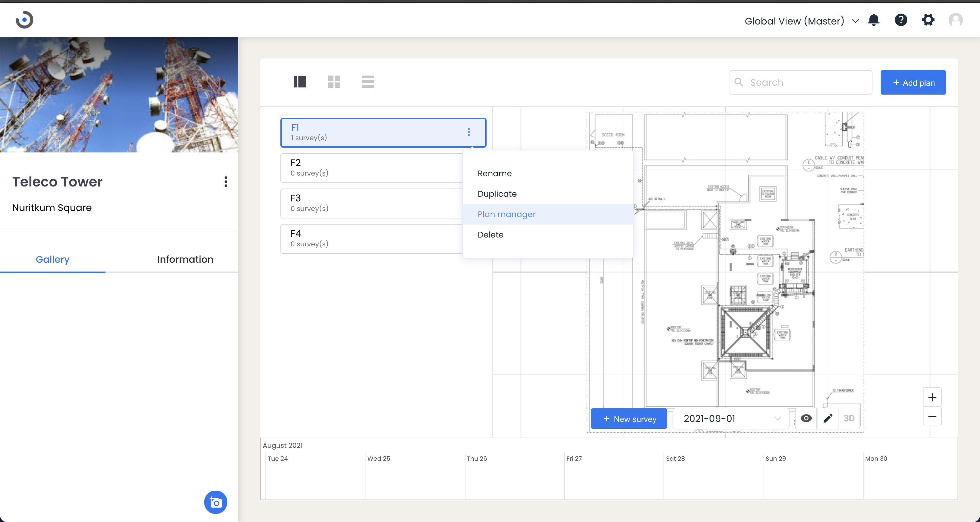
Task: Click the Add plan button
Action: (913, 82)
